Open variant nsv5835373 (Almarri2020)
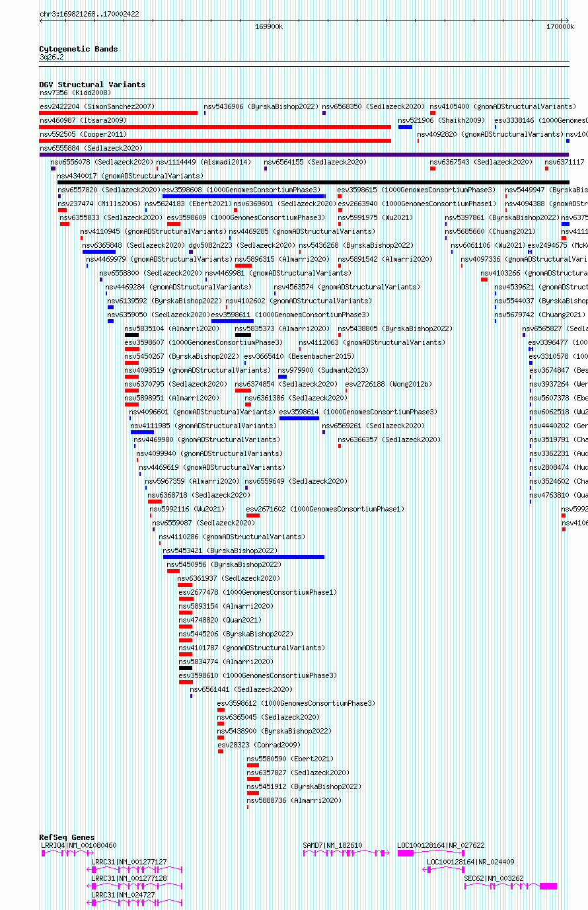Image resolution: width=588 pixels, height=910 pixels. [x=282, y=328]
